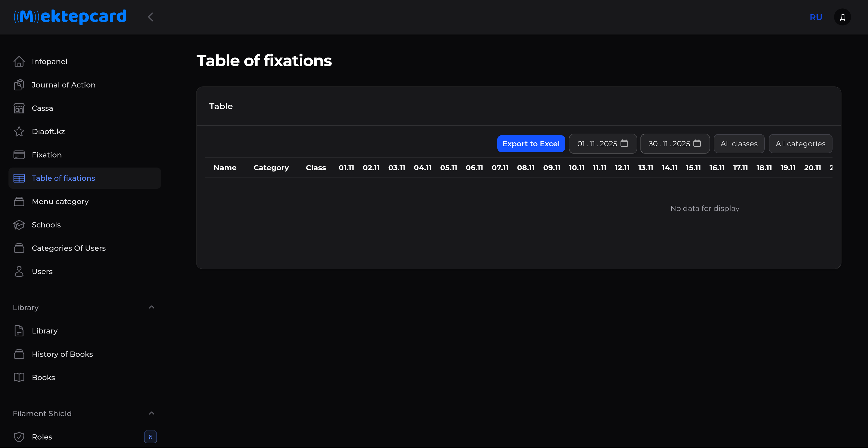Open the Fixation menu item

tap(47, 155)
